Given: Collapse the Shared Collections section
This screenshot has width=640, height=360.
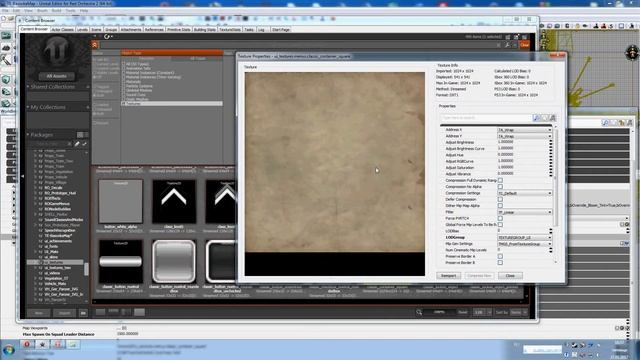Looking at the screenshot, I should coord(28,87).
